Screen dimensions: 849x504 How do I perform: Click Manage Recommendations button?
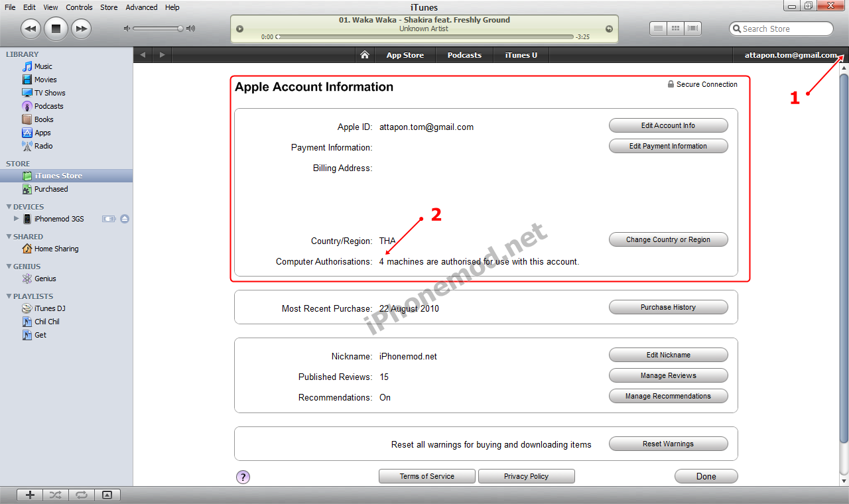pos(668,396)
